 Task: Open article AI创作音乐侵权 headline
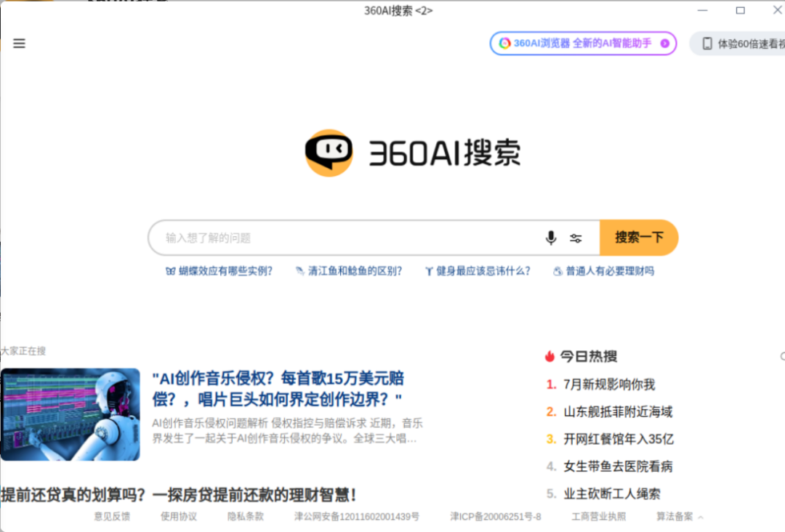click(x=278, y=389)
